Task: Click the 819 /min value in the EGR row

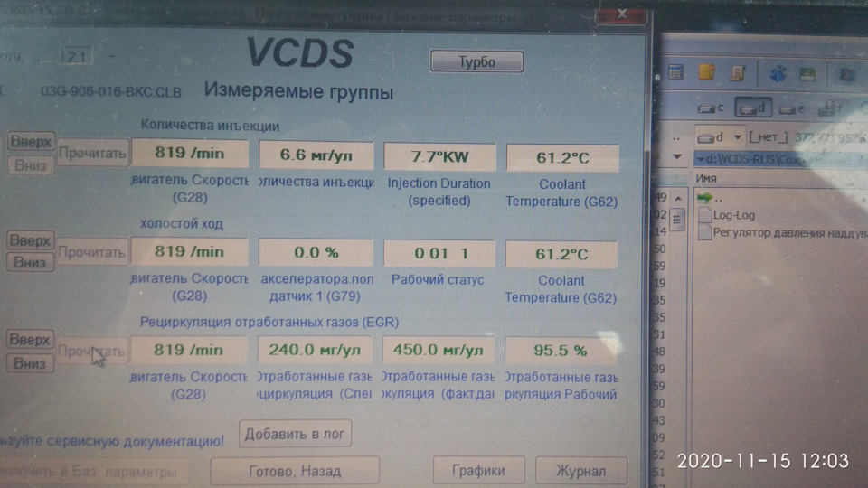Action: point(189,350)
